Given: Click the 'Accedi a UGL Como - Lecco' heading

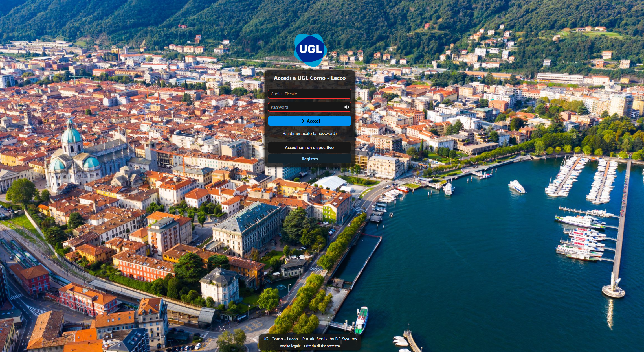Looking at the screenshot, I should [309, 78].
